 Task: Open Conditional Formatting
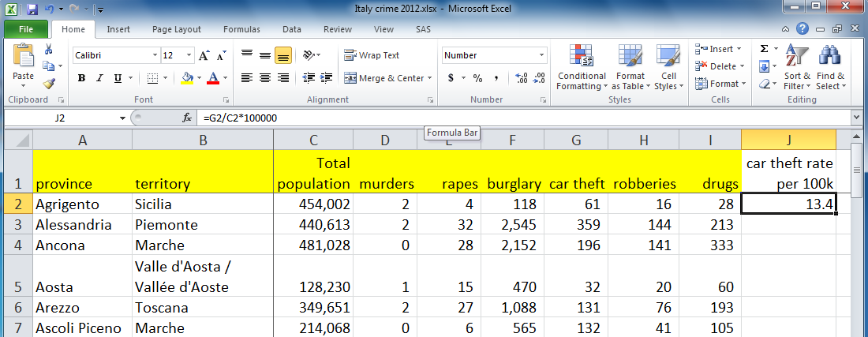(582, 67)
